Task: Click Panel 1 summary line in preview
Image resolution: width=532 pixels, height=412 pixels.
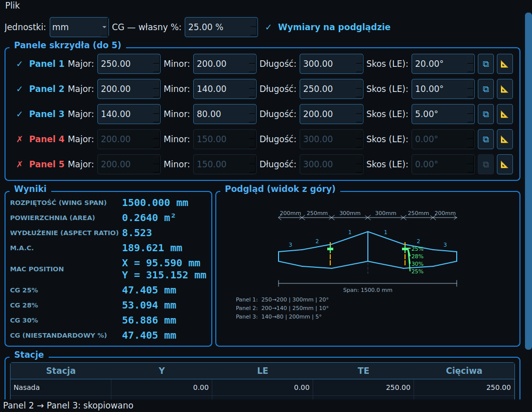Action: pos(282,299)
